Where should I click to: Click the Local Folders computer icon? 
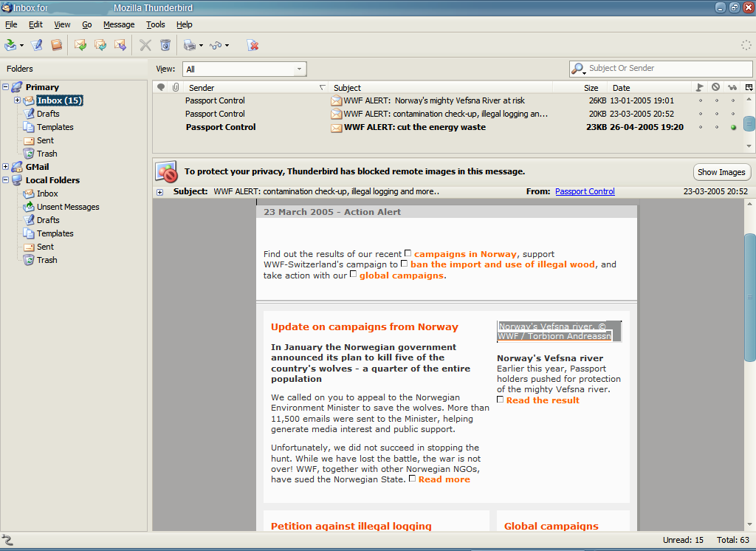coord(17,180)
